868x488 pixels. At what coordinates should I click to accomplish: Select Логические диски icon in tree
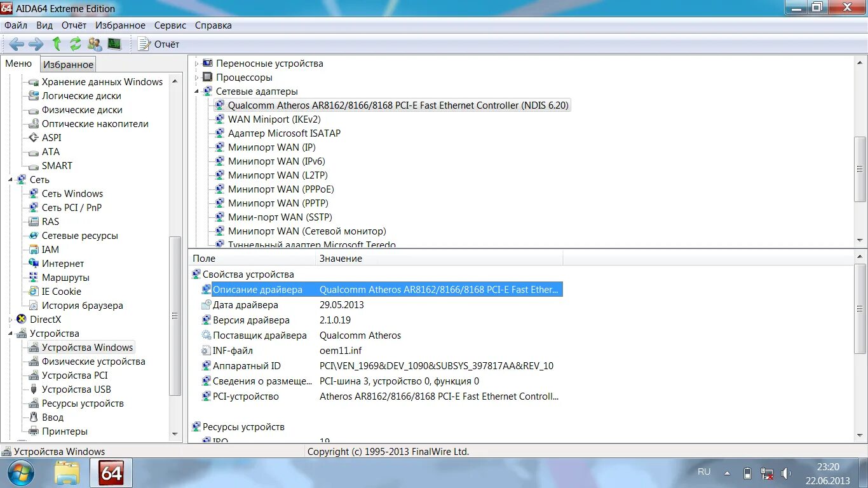(34, 96)
